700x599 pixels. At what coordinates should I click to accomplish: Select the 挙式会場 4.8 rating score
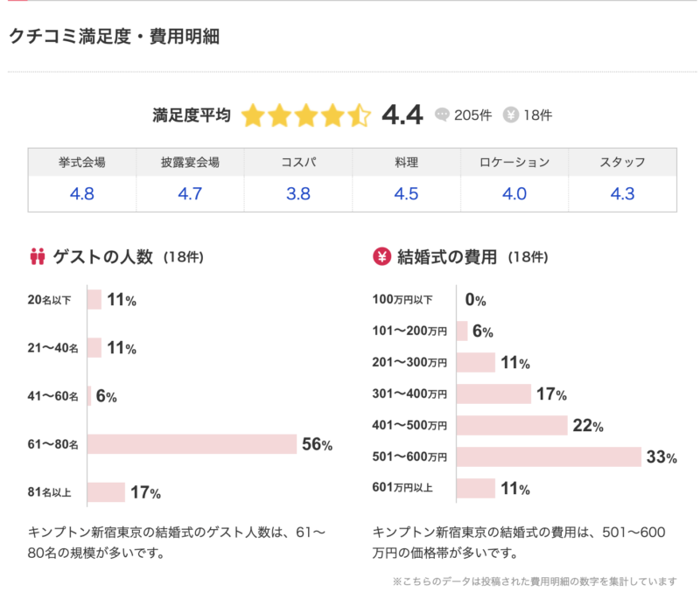click(x=81, y=194)
